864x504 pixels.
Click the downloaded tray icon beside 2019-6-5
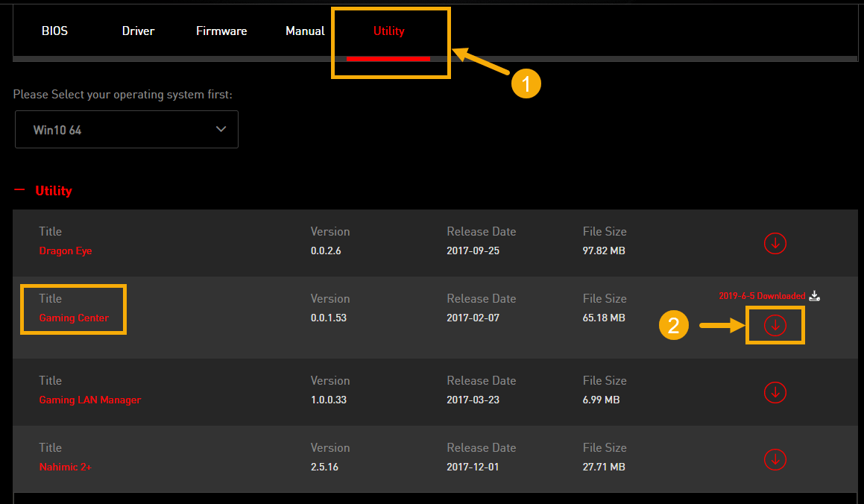click(814, 296)
